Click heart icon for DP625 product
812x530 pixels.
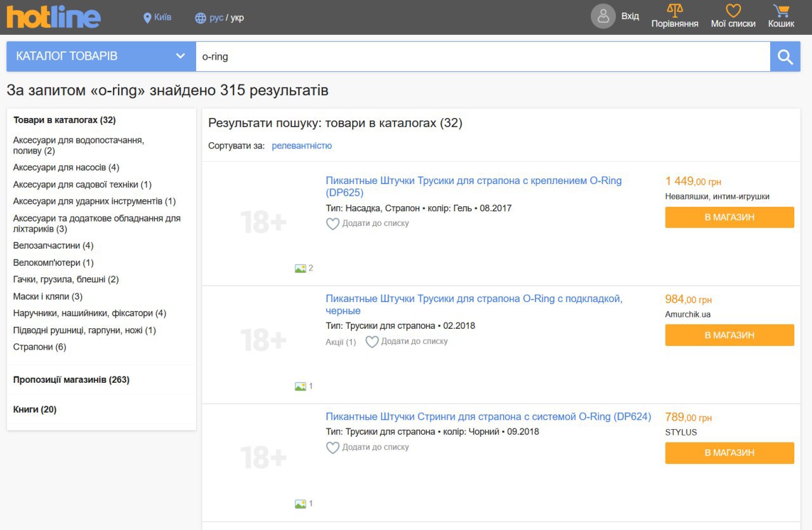[x=332, y=224]
